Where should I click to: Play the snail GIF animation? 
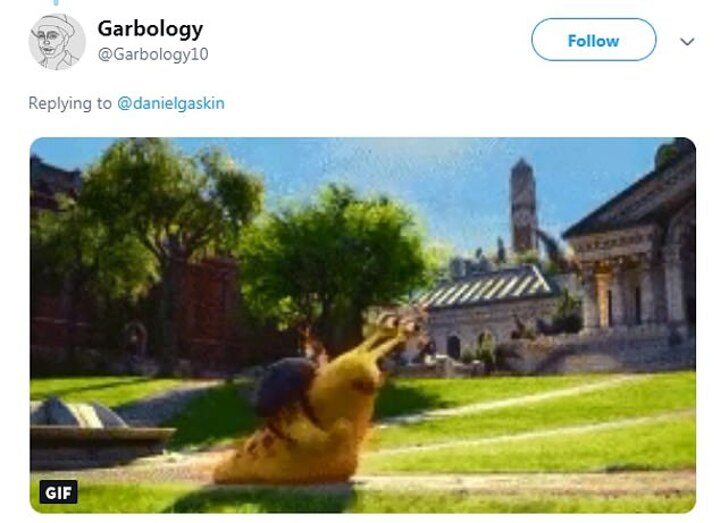363,325
